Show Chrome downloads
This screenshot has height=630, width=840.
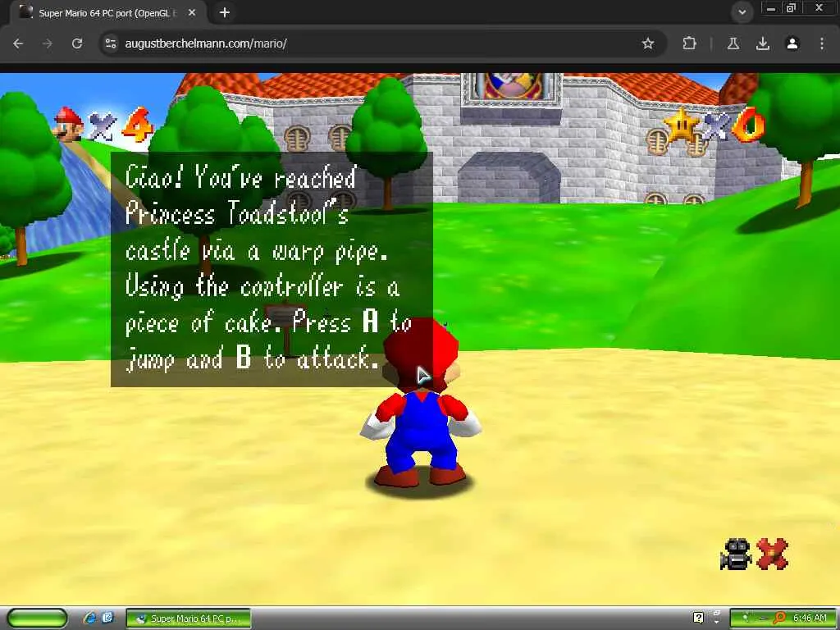pyautogui.click(x=763, y=43)
